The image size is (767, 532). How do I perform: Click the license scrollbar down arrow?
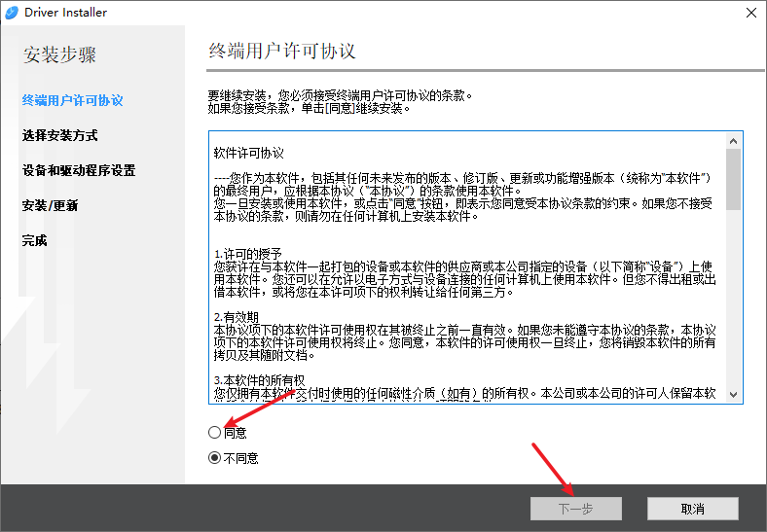click(x=734, y=395)
